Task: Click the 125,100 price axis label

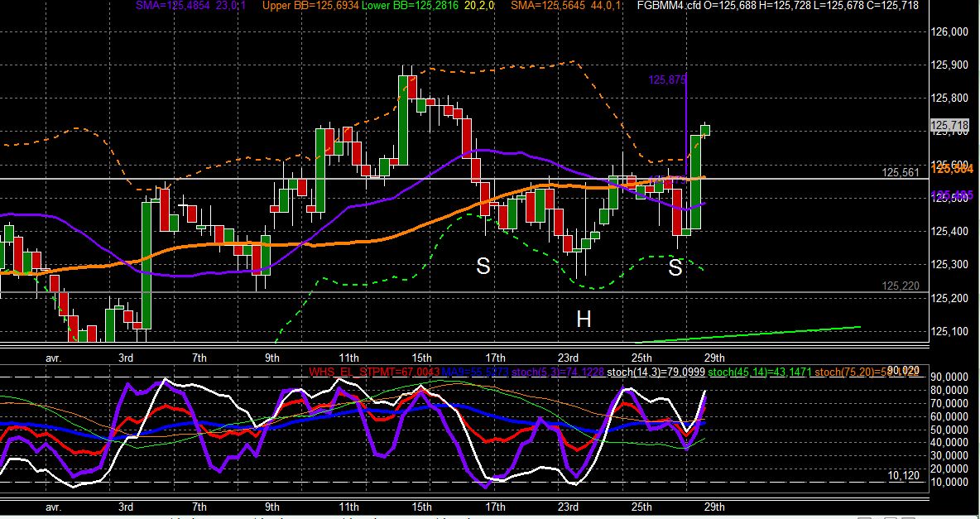Action: (949, 331)
